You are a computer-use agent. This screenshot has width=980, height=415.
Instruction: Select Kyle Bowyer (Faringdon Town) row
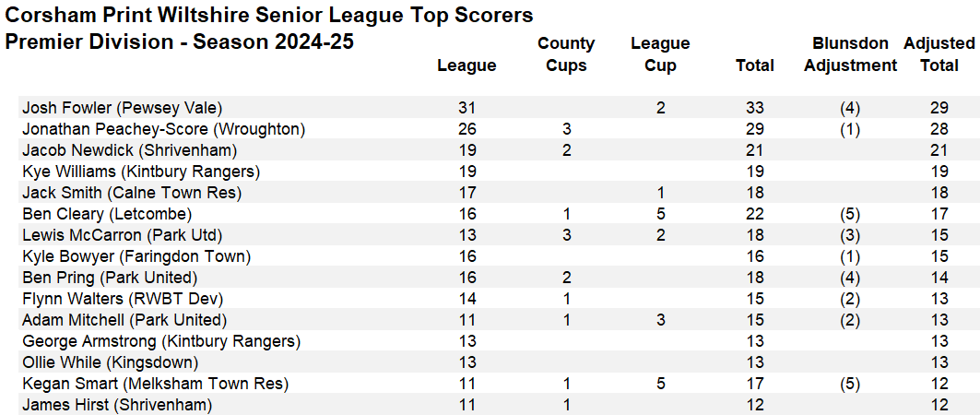tap(136, 256)
